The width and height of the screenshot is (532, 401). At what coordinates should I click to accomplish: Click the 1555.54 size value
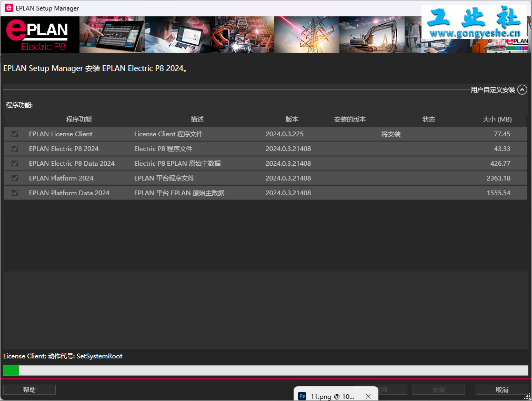coord(498,193)
